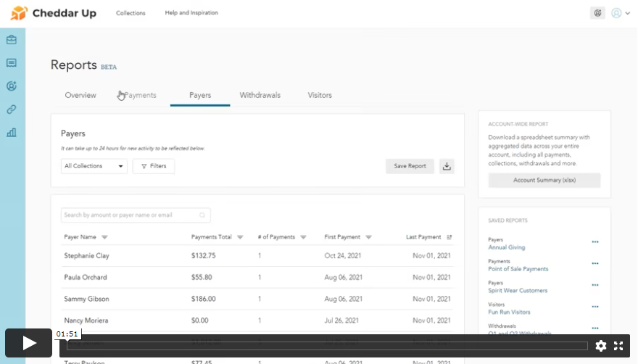Image resolution: width=638 pixels, height=364 pixels.
Task: Switch to the Visitors tab
Action: tap(320, 95)
